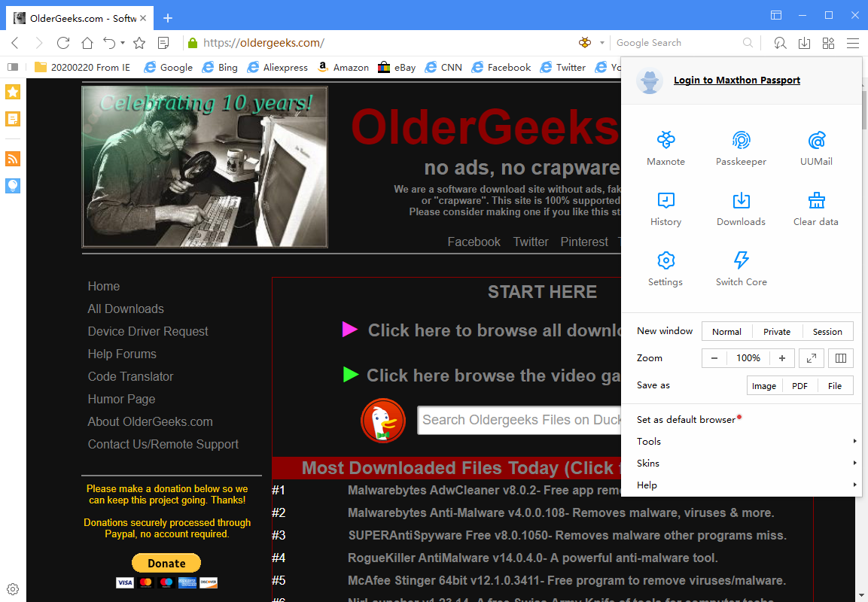Viewport: 868px width, 602px height.
Task: Click the DuckDuckGo site search box
Action: tap(519, 420)
